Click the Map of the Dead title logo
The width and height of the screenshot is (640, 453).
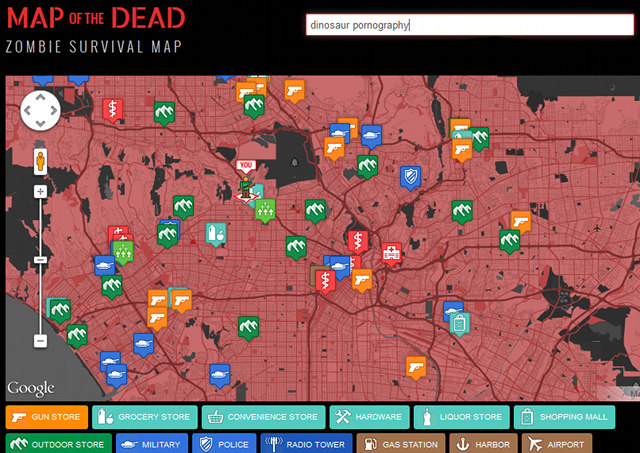coord(96,18)
